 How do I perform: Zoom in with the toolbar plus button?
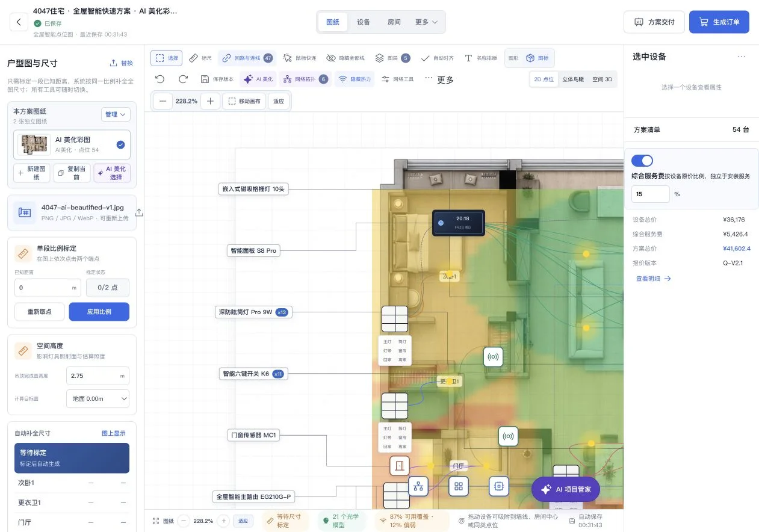[x=210, y=101]
